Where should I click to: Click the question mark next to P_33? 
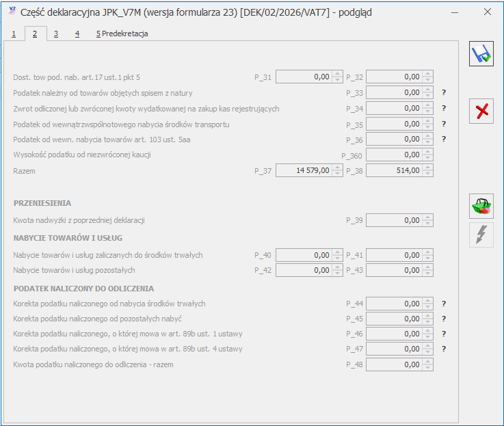[x=444, y=92]
